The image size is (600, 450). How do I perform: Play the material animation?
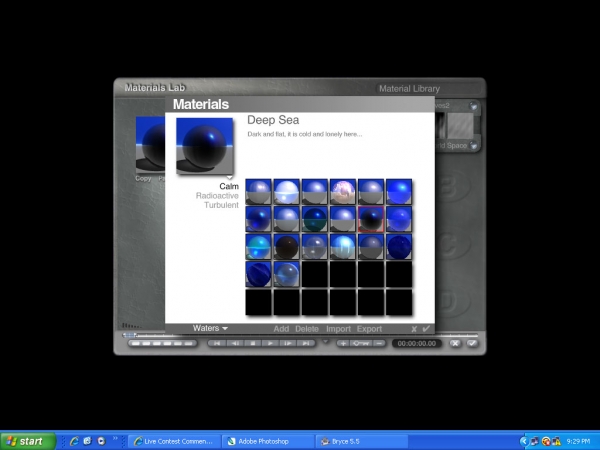tap(270, 343)
